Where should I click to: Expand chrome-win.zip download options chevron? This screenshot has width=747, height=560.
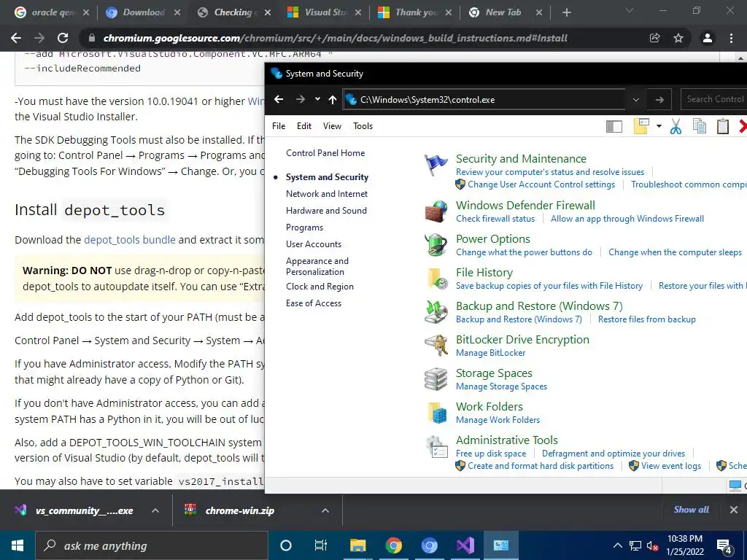click(325, 510)
